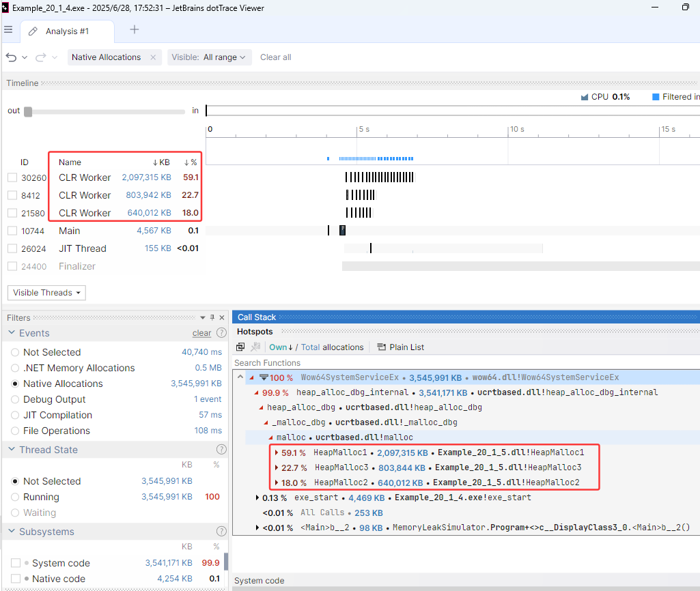Screen dimensions: 700x591
Task: Select the .NET Memory Allocations radio button
Action: [15, 368]
